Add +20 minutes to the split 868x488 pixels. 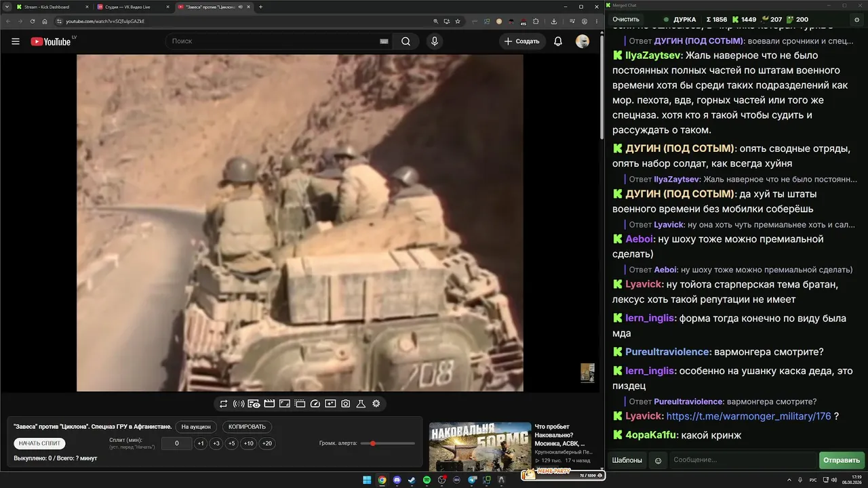[267, 443]
